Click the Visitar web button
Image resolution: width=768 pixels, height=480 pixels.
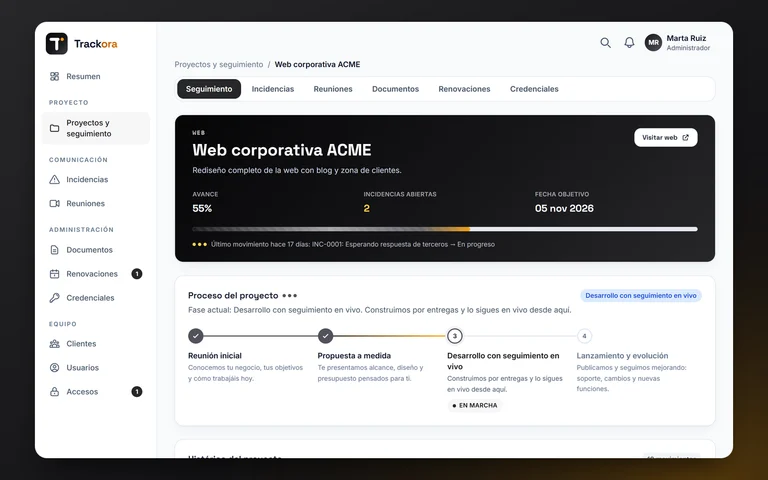click(x=666, y=138)
